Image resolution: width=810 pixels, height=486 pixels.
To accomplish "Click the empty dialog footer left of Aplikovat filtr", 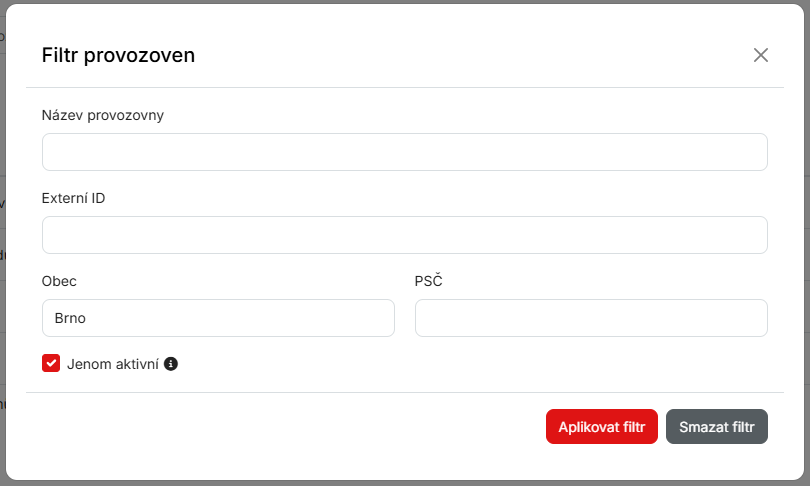I will [x=280, y=427].
